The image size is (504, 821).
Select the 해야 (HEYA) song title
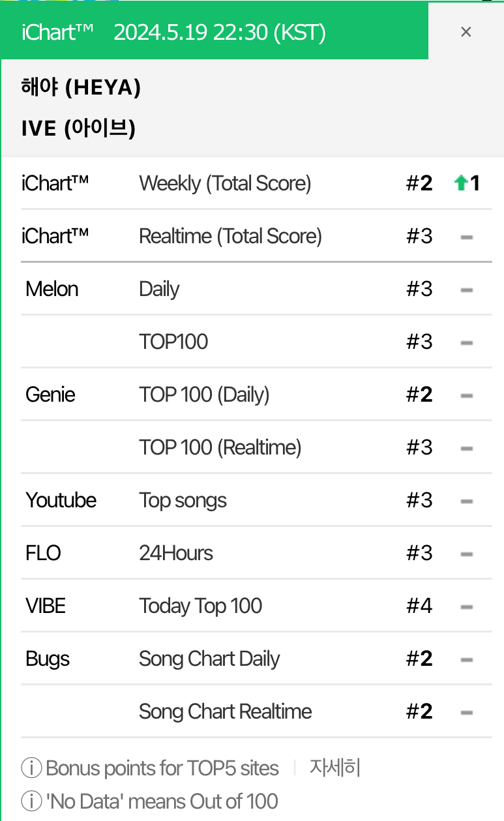(81, 87)
